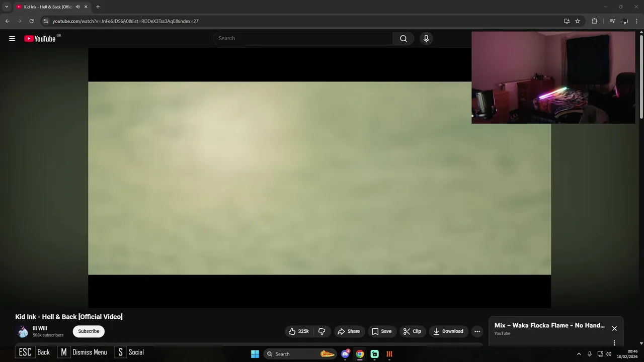Open Discord from the taskbar

tap(345, 354)
